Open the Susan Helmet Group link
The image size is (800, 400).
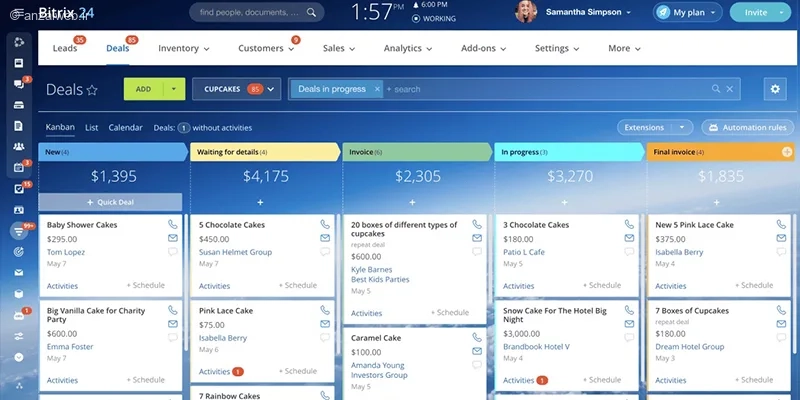click(235, 252)
